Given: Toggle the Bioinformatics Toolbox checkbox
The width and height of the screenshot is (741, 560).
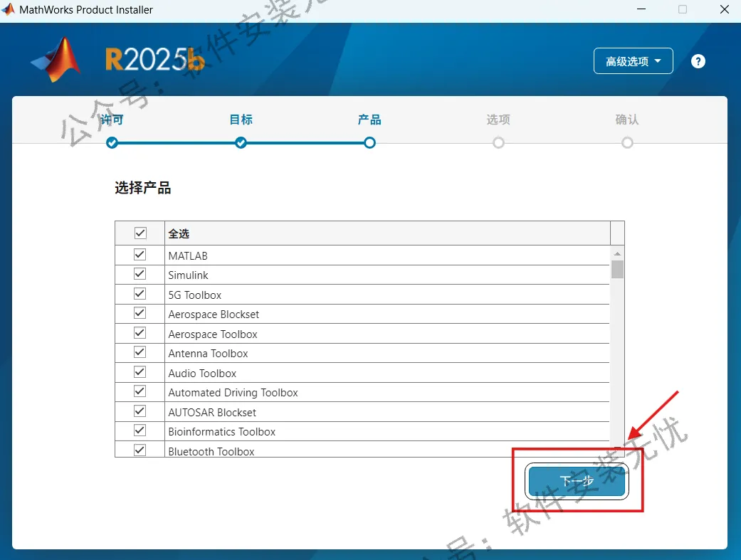Looking at the screenshot, I should tap(140, 430).
